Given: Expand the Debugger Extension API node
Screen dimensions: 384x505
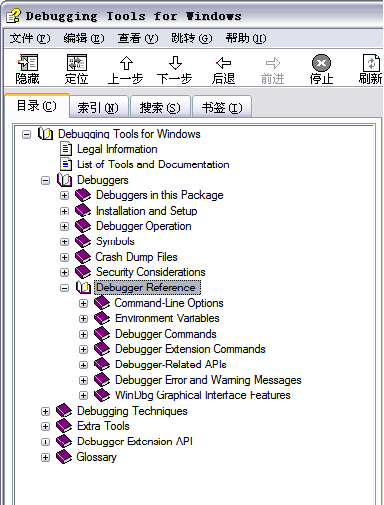Looking at the screenshot, I should coord(45,442).
